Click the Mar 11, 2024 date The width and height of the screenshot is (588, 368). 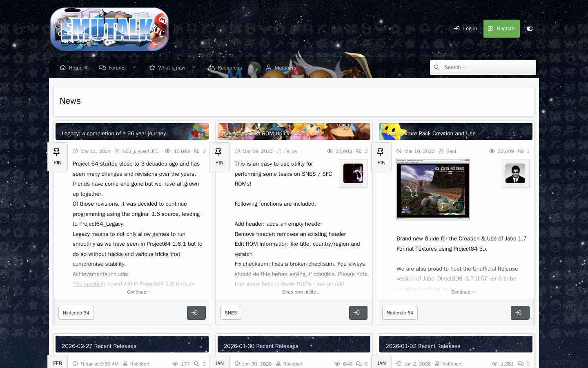coord(96,151)
